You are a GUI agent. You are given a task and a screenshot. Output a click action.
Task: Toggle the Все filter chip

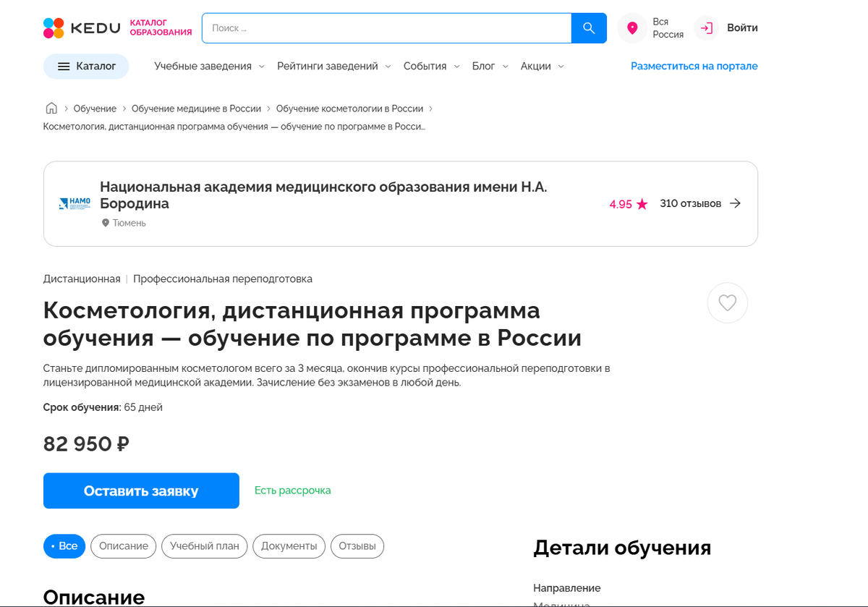pyautogui.click(x=64, y=546)
